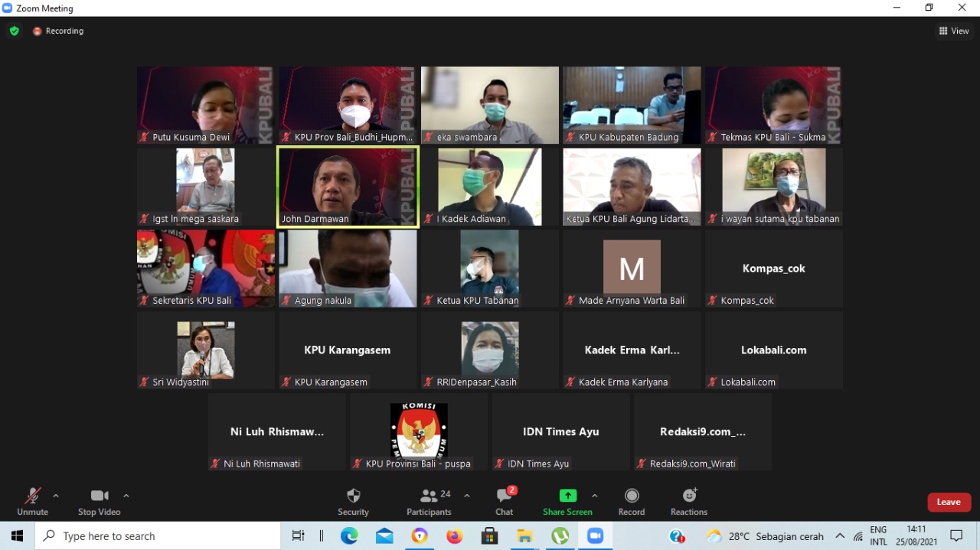Toggle Stop Video camera button
Screen dimensions: 980x550
(x=99, y=496)
